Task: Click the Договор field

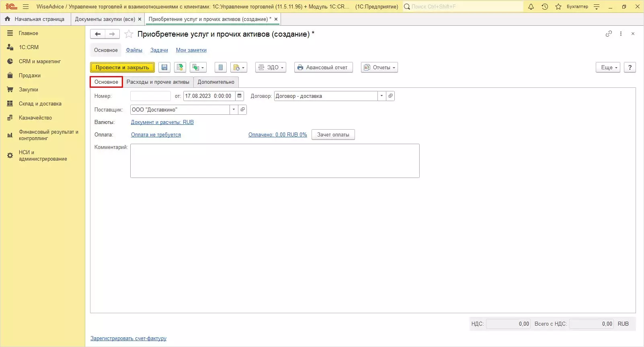Action: [x=326, y=96]
